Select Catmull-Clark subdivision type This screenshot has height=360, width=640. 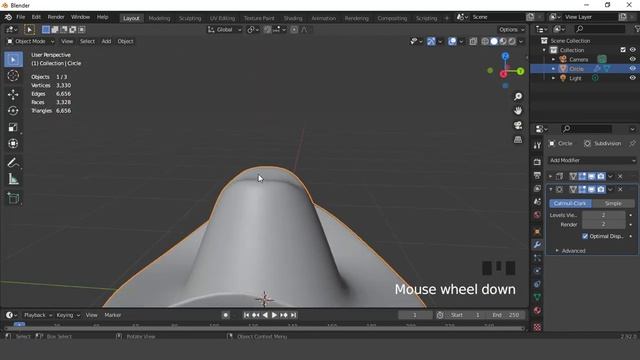570,203
